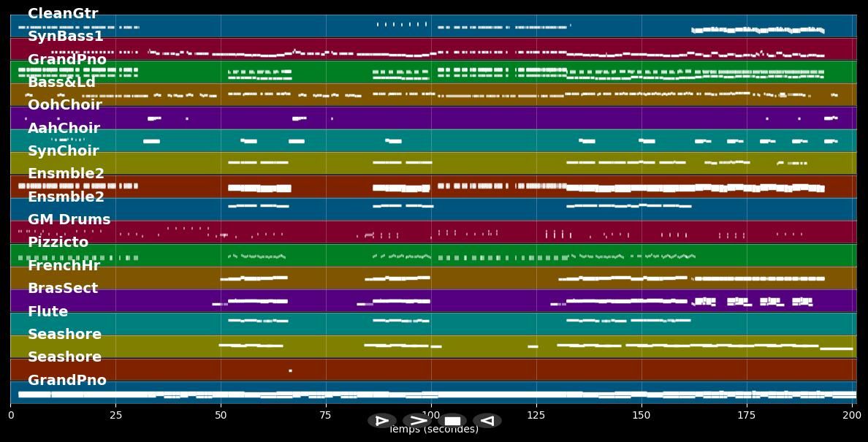Select the AahChoir track label
The width and height of the screenshot is (868, 442).
click(64, 129)
